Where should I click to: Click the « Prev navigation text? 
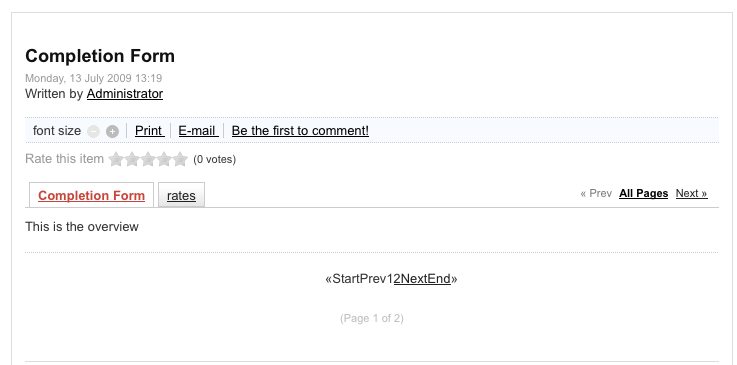pyautogui.click(x=596, y=194)
